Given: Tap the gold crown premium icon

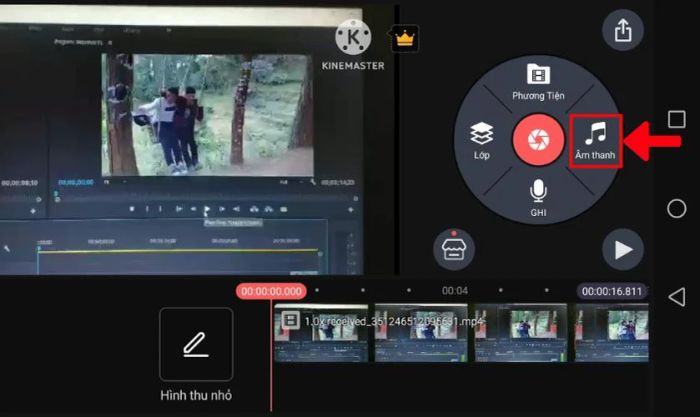Looking at the screenshot, I should 405,40.
